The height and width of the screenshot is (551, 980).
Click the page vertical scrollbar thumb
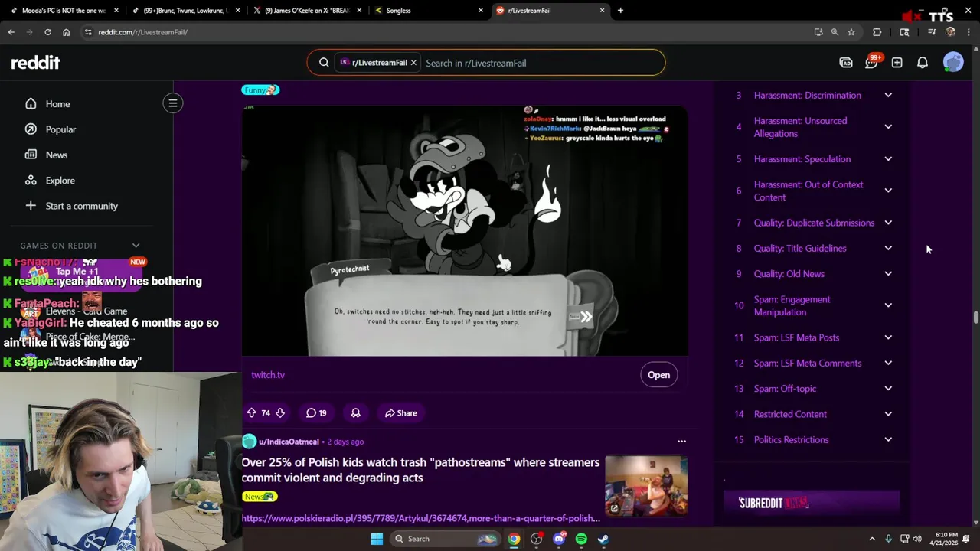click(x=975, y=318)
